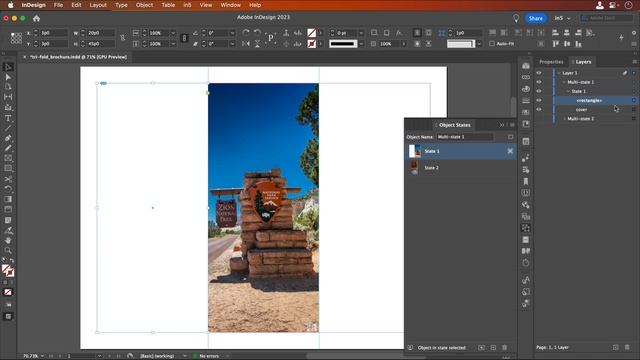Viewport: 640px width, 360px height.
Task: Open the stroke weight dropdown
Action: click(361, 33)
